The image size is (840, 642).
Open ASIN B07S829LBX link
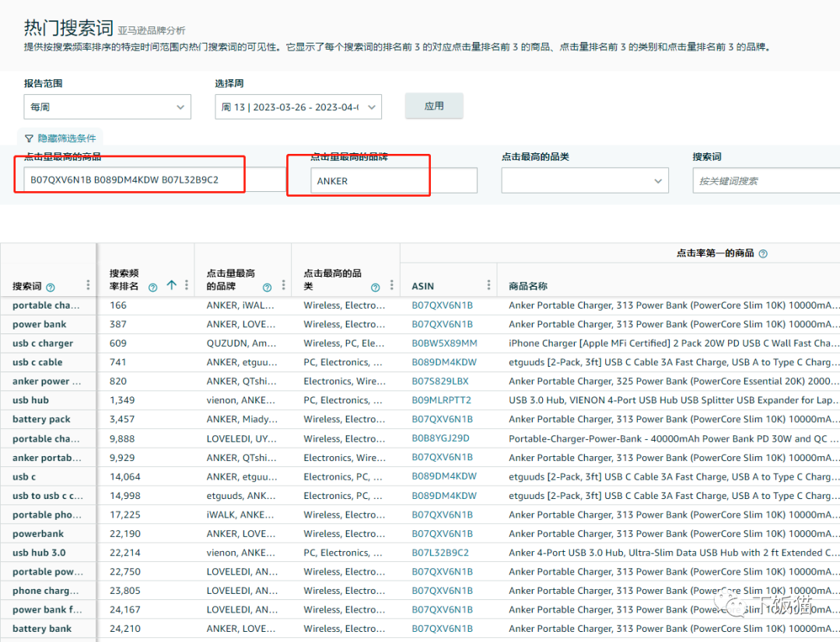tap(439, 382)
